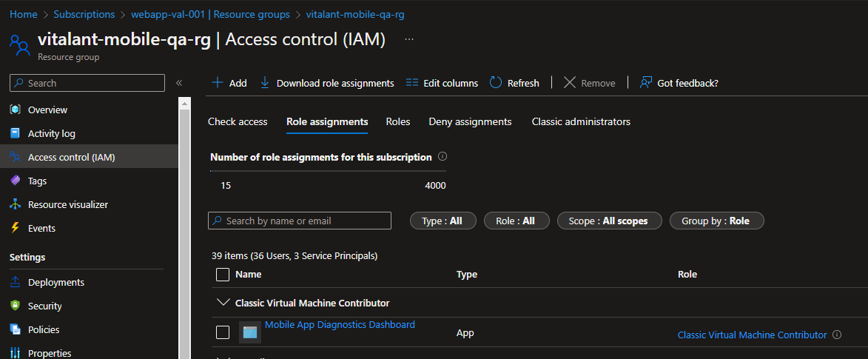Click the App type cell
Screen dimensions: 868x359
[x=465, y=333]
